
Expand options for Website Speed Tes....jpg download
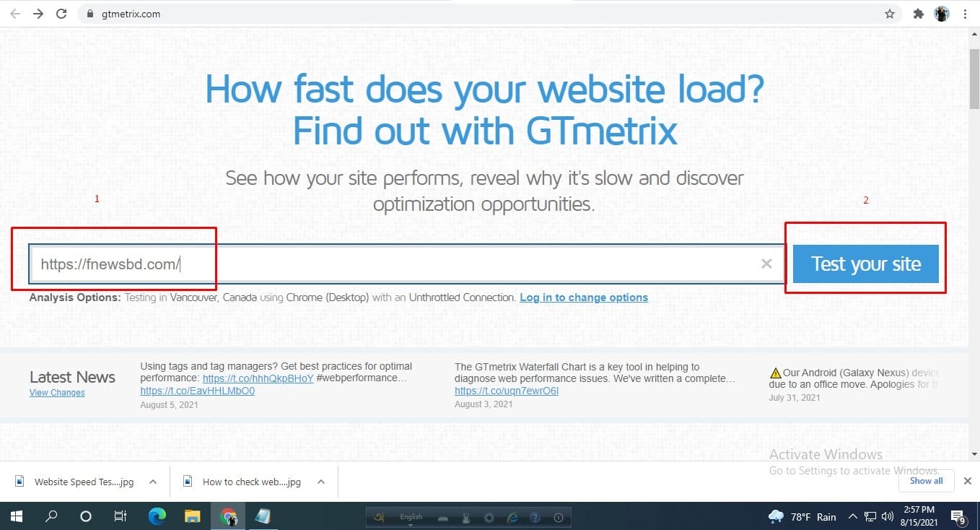(x=153, y=482)
